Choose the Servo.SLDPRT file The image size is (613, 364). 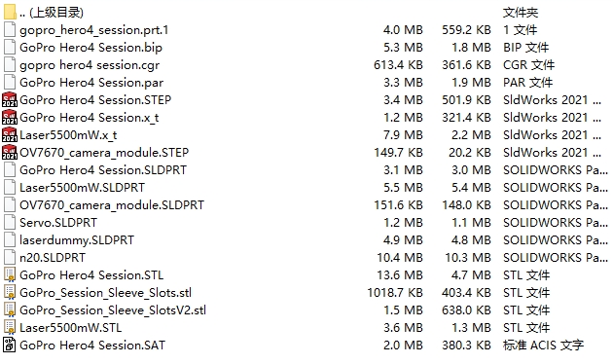pos(58,223)
